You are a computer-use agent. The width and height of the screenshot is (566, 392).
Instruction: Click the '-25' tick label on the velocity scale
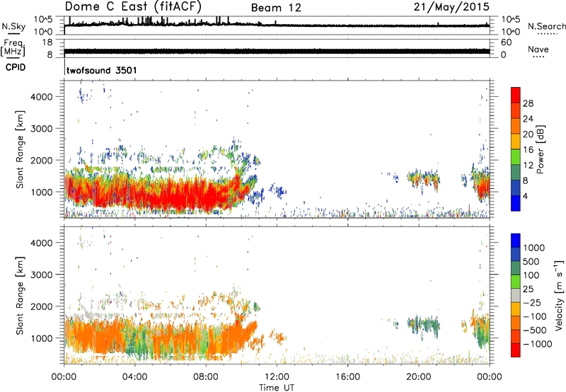[532, 303]
